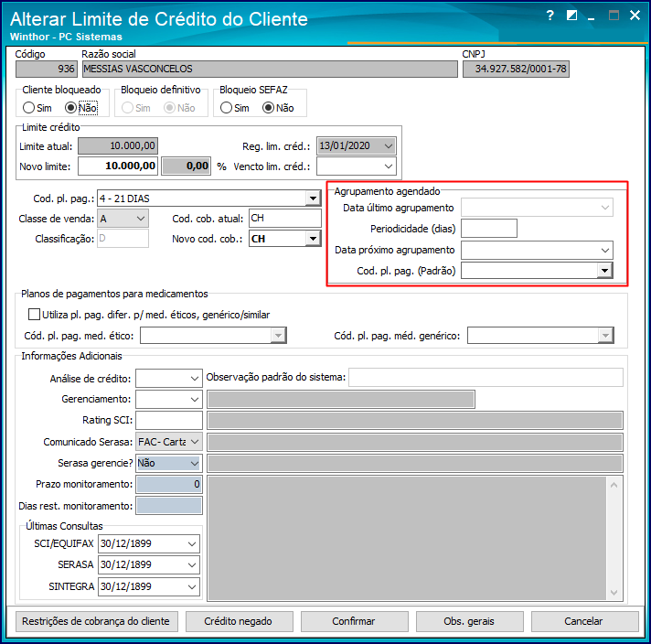Image resolution: width=651 pixels, height=644 pixels.
Task: Maximize the Alterar Limite window
Action: point(614,16)
